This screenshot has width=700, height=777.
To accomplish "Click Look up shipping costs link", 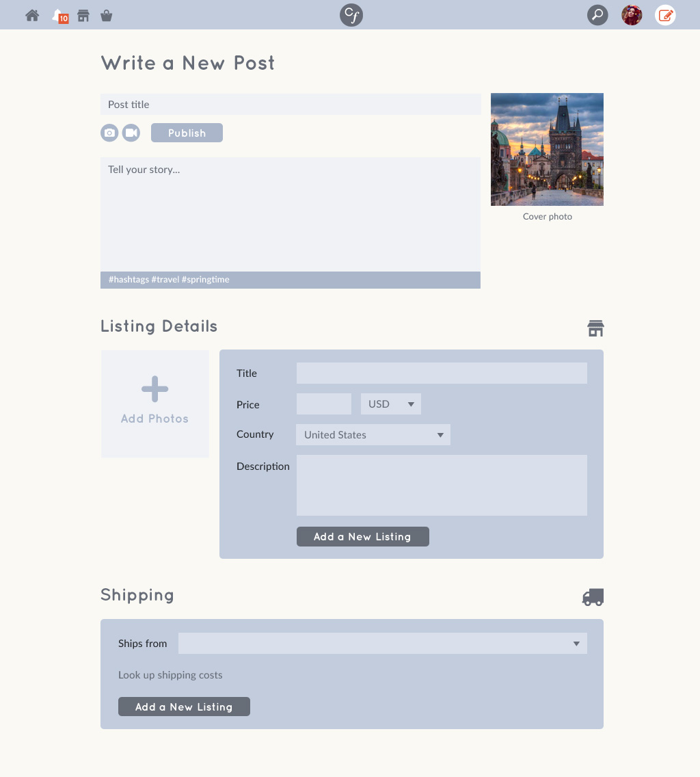I will point(170,675).
